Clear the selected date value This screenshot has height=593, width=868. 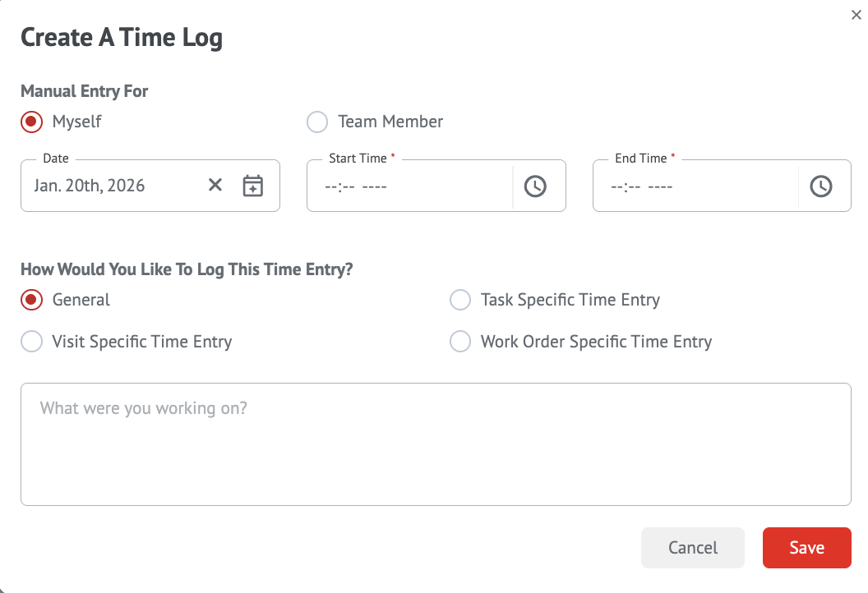pos(215,186)
